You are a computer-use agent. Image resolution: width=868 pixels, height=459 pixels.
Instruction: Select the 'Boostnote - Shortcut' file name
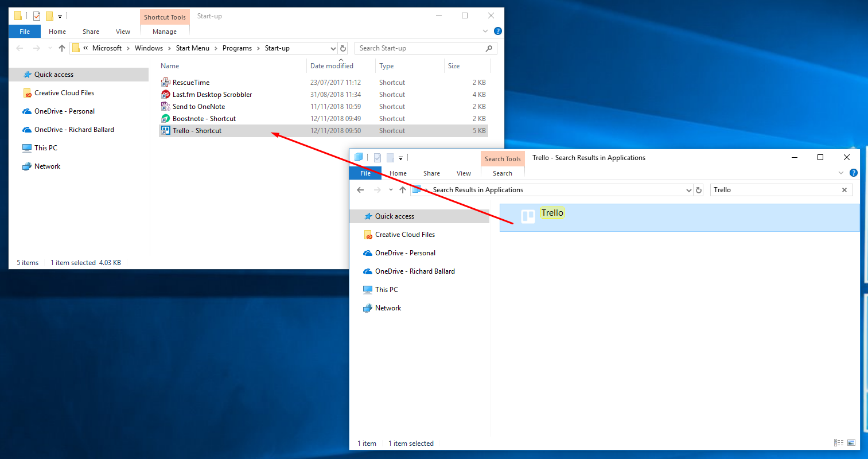coord(204,119)
